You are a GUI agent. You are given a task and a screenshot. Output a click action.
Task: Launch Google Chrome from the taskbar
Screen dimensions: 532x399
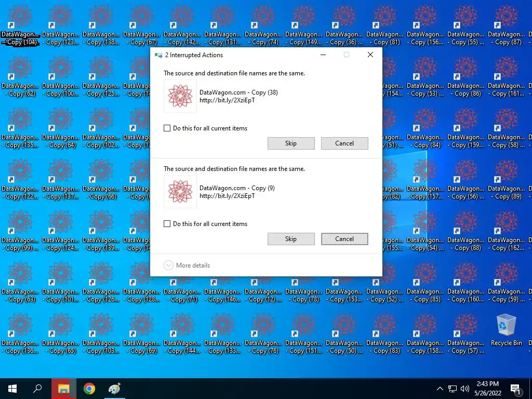[89, 389]
